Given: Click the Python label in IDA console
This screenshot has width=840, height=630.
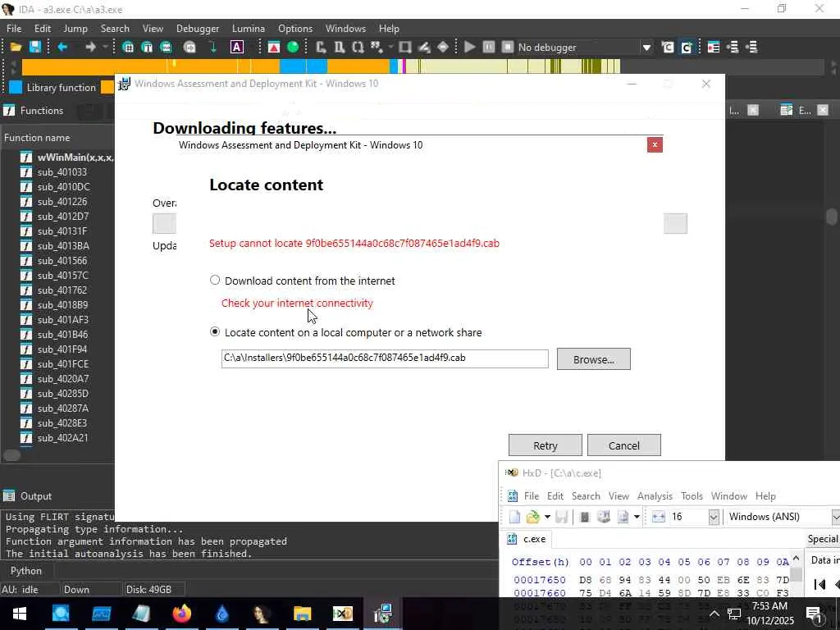Looking at the screenshot, I should (x=25, y=571).
